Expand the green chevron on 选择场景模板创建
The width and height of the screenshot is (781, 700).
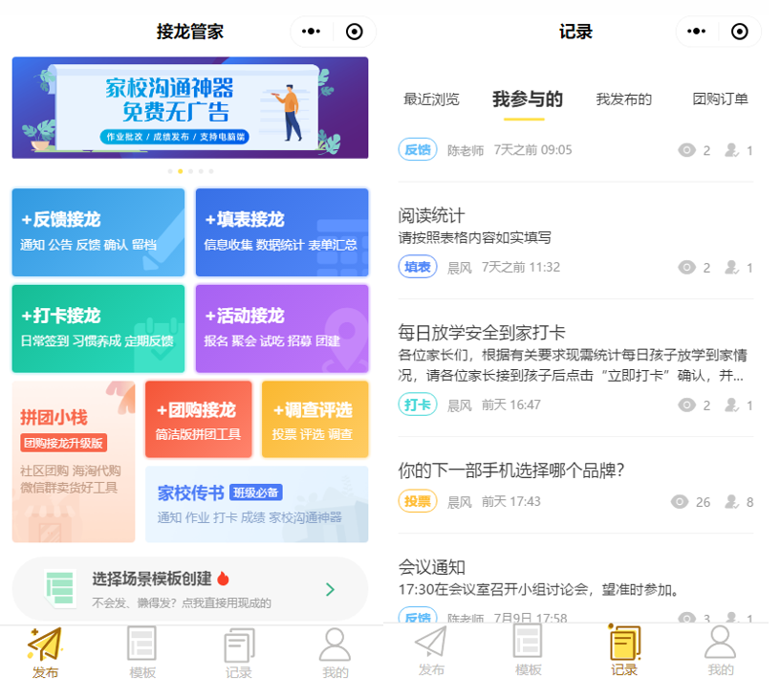[330, 589]
